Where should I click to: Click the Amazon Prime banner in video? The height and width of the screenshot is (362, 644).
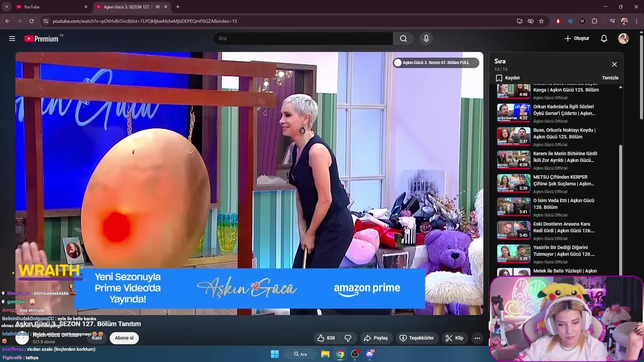click(x=250, y=288)
